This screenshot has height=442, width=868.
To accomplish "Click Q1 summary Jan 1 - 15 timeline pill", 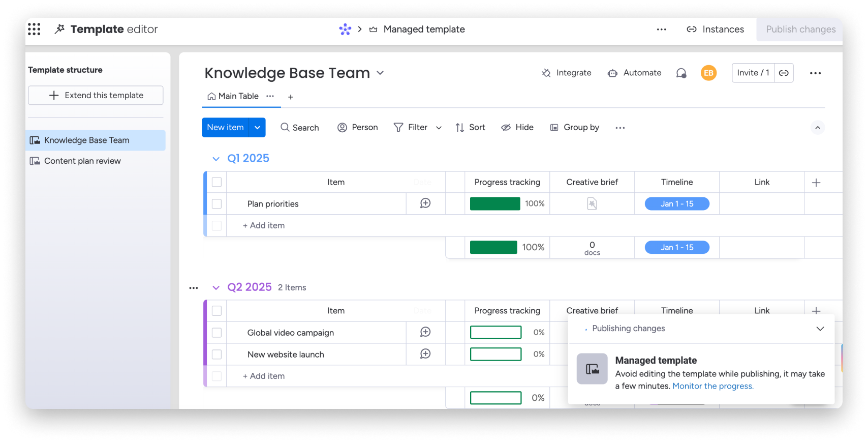I will point(677,247).
